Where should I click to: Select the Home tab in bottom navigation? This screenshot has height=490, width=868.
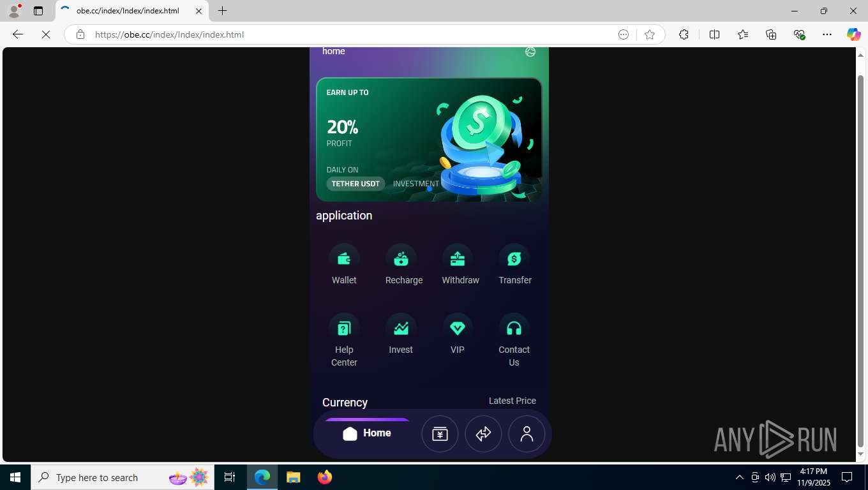tap(367, 433)
